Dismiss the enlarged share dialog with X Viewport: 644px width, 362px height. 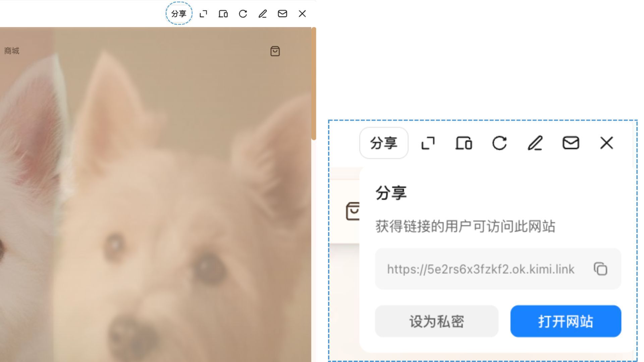(x=606, y=143)
